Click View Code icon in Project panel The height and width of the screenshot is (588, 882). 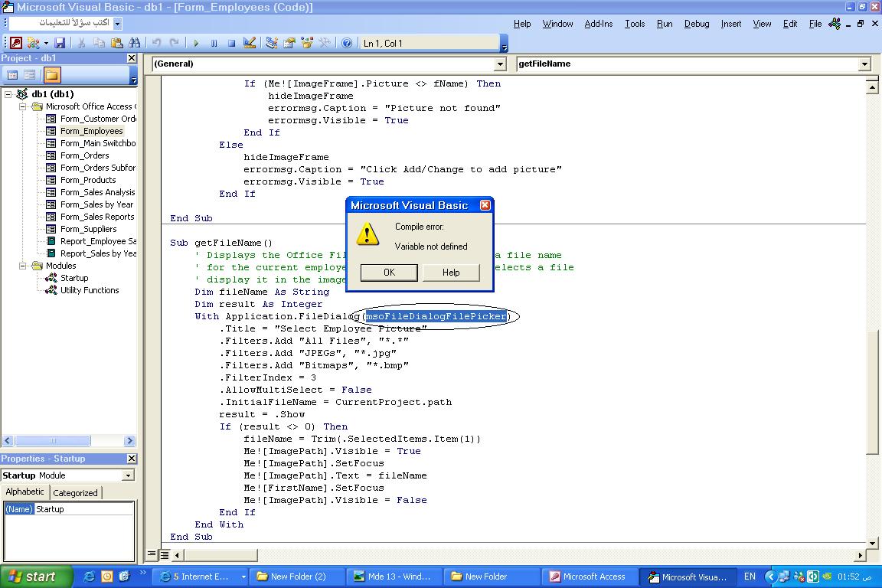pos(12,75)
